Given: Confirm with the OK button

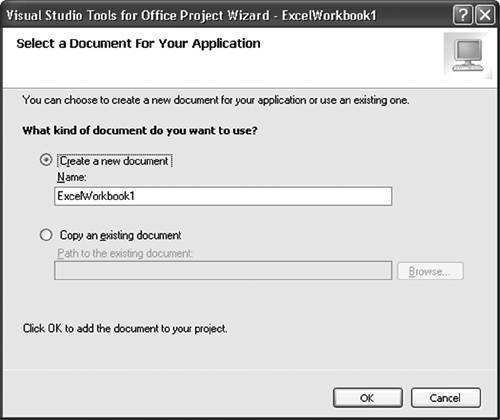Looking at the screenshot, I should (368, 398).
